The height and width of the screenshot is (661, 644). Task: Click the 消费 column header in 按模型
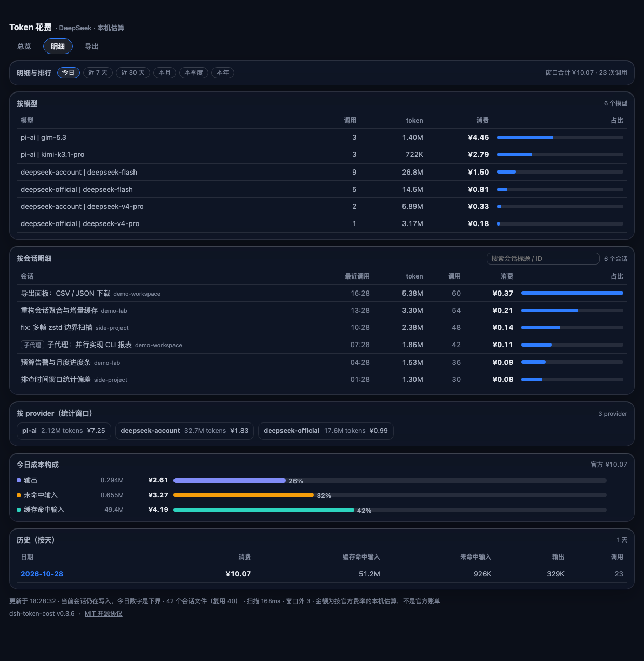(x=482, y=121)
